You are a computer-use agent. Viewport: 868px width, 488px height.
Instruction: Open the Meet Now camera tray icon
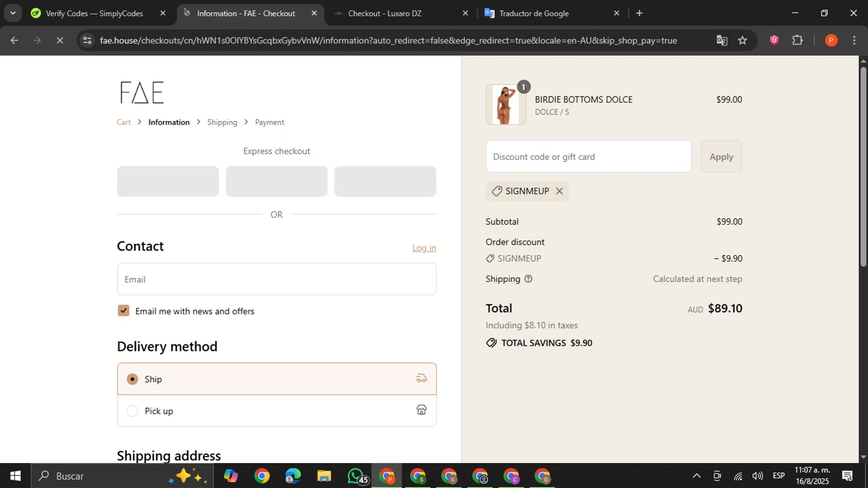click(717, 476)
